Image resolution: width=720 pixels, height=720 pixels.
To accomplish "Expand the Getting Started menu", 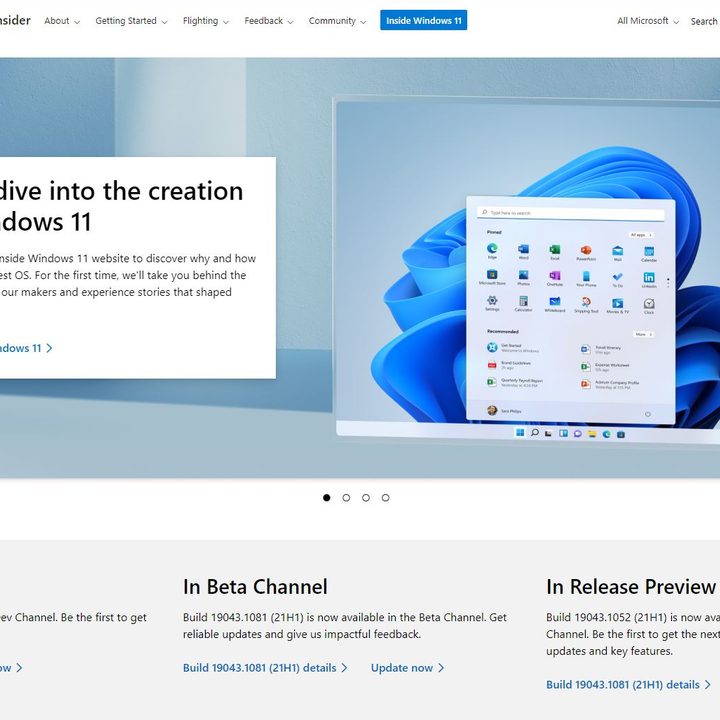I will 131,21.
